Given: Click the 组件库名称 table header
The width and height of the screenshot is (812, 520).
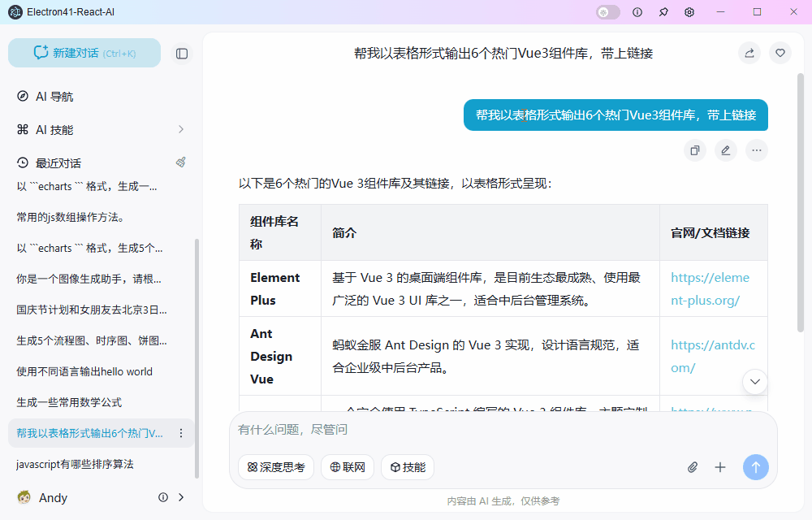Looking at the screenshot, I should (280, 232).
